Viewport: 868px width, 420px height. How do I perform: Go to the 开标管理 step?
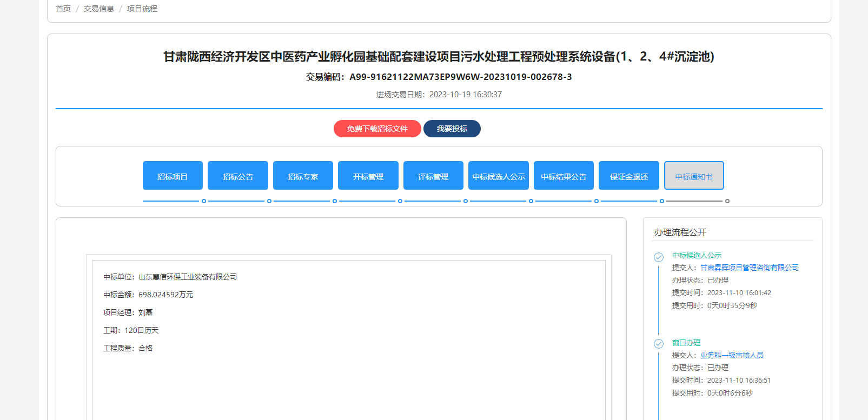[368, 176]
